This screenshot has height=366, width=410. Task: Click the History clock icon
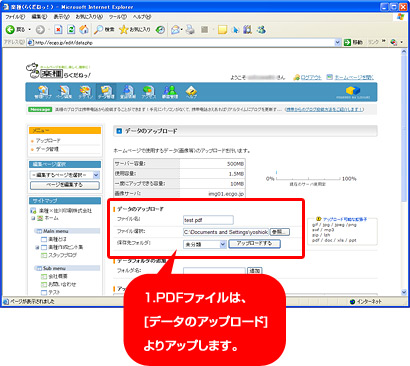pyautogui.click(x=160, y=30)
